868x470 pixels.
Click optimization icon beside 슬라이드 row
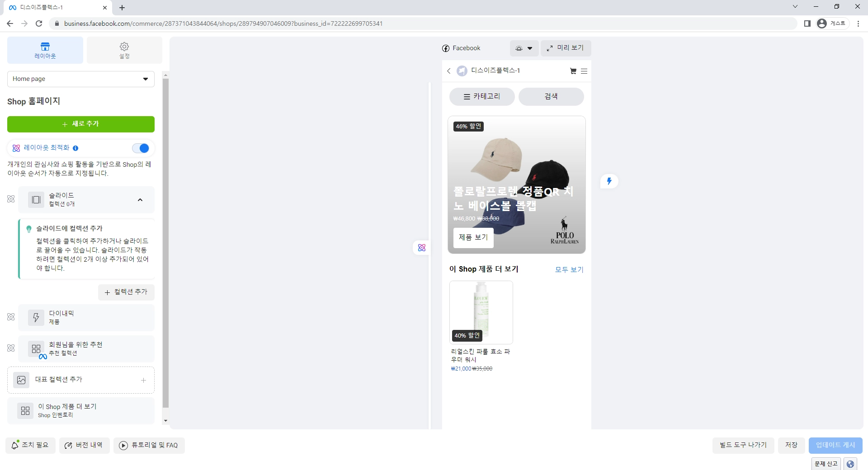click(11, 199)
